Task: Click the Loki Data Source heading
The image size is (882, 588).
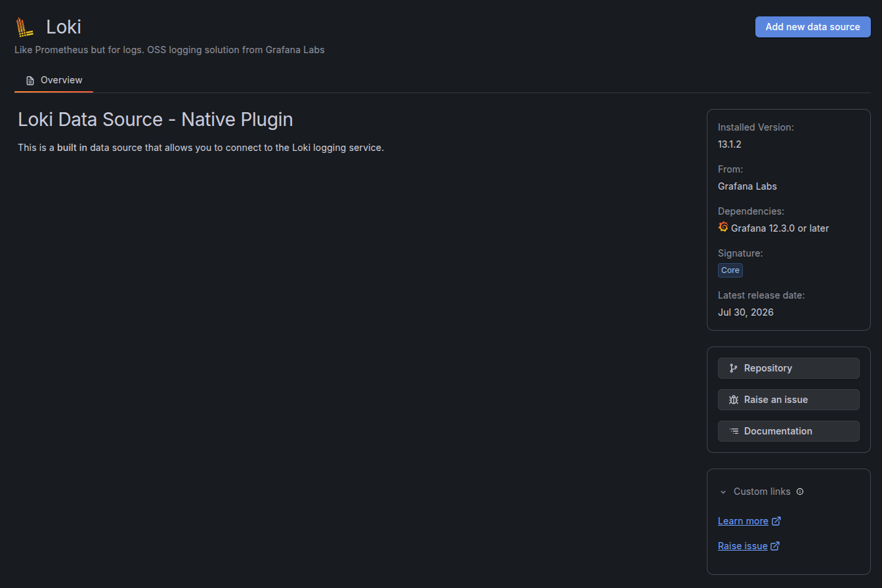Action: pos(156,119)
